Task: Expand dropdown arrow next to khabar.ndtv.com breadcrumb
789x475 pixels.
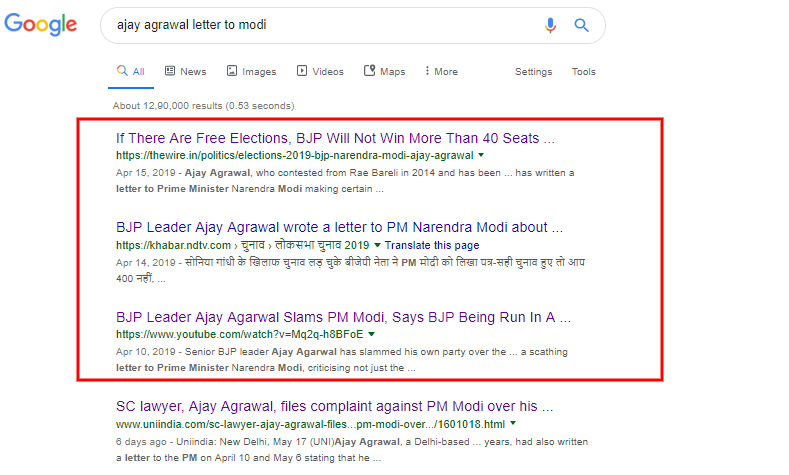Action: click(377, 245)
